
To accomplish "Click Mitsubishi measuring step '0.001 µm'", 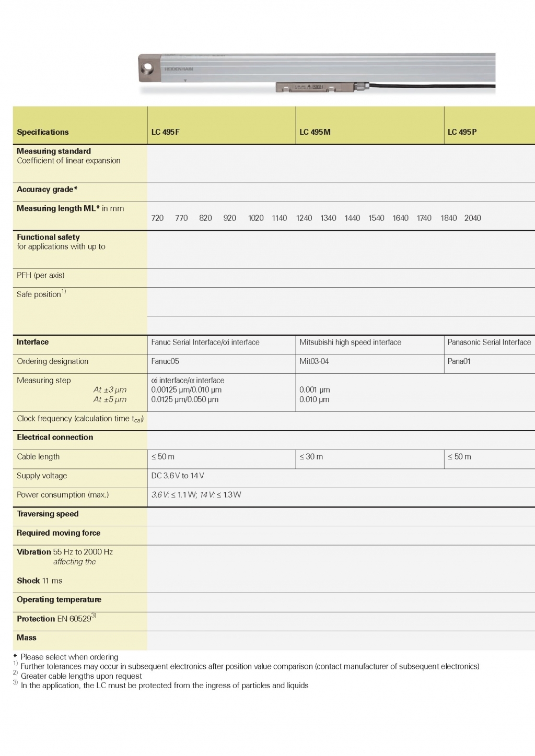I will point(315,390).
